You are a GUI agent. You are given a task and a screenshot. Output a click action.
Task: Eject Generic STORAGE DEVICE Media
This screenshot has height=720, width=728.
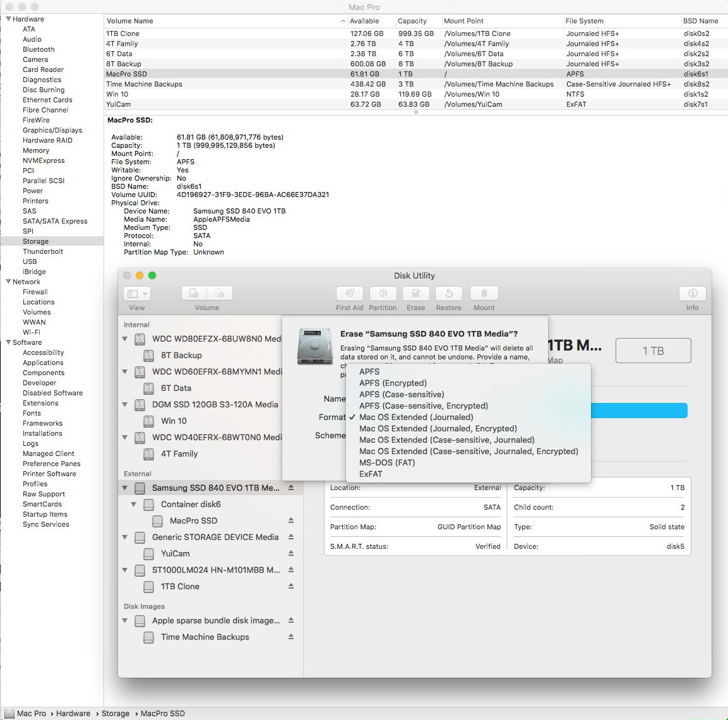[291, 537]
